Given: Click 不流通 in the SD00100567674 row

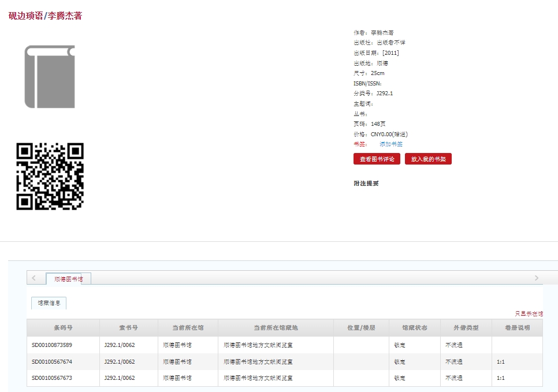Looking at the screenshot, I should coord(453,362).
